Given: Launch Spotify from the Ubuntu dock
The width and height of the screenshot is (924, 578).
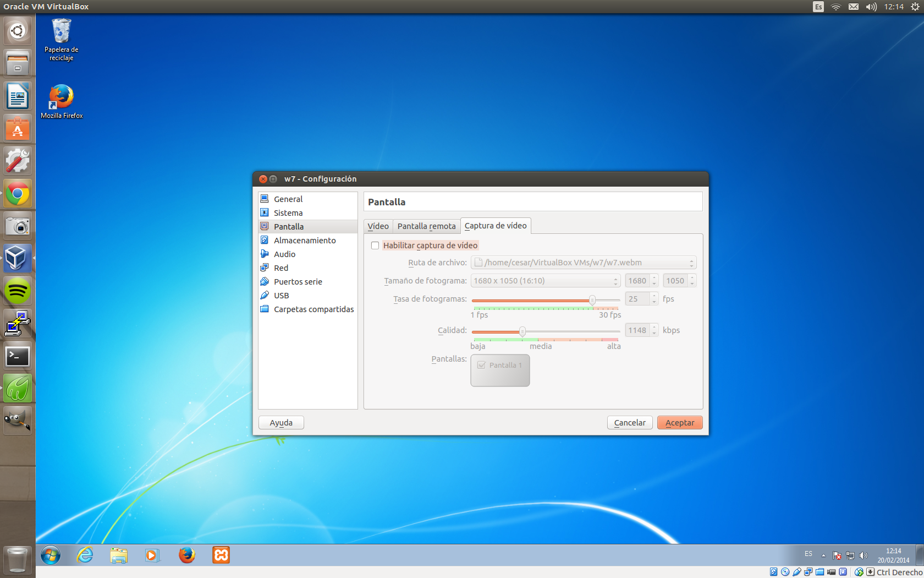Looking at the screenshot, I should (x=17, y=291).
